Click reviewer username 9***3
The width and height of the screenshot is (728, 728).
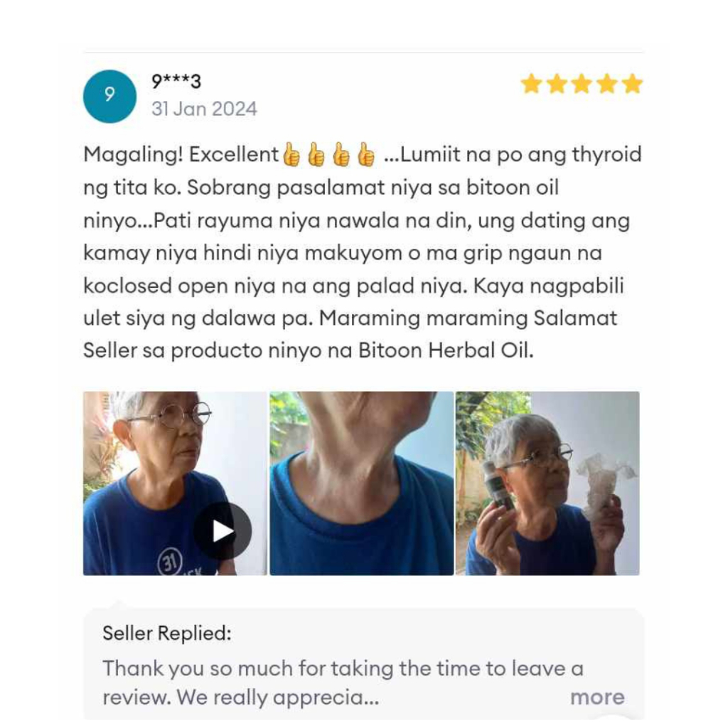(x=176, y=81)
